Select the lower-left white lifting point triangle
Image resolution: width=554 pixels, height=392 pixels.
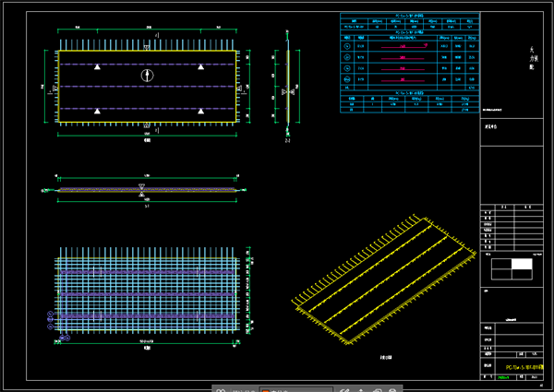(x=97, y=111)
